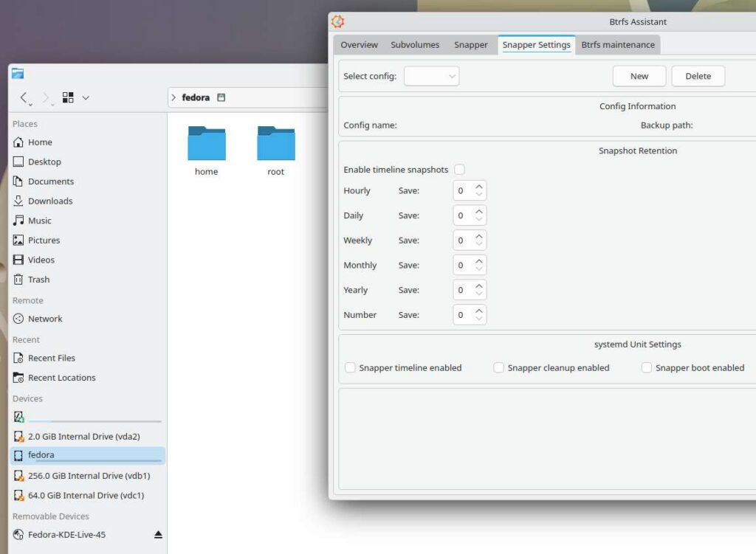Increase the Monthly save count
Image resolution: width=756 pixels, height=554 pixels.
pyautogui.click(x=478, y=260)
